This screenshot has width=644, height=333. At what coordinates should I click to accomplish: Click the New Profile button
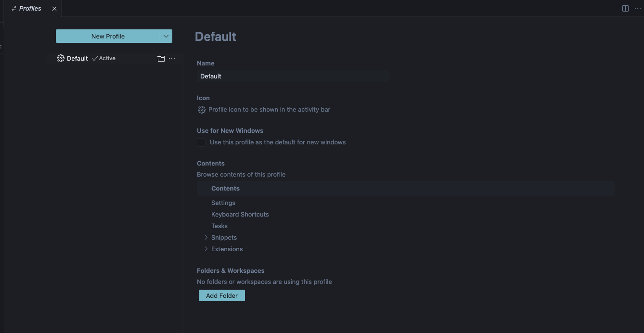(108, 36)
